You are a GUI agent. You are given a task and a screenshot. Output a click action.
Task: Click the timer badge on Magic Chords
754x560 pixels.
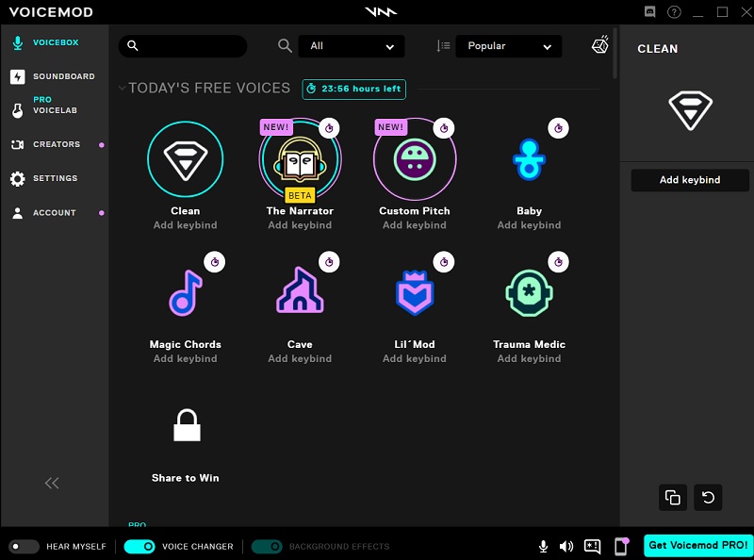tap(215, 262)
